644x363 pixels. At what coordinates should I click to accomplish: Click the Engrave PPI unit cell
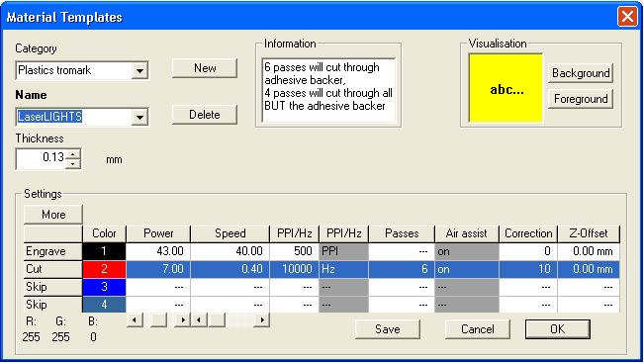click(x=344, y=251)
